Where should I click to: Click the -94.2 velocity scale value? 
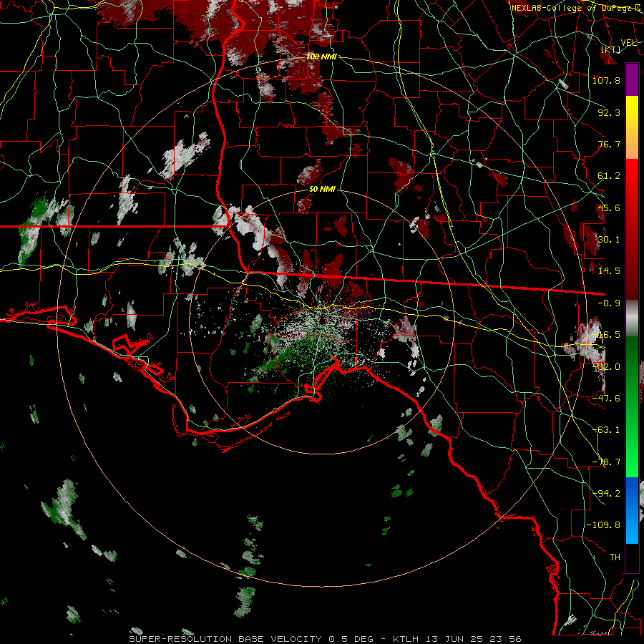tap(606, 493)
